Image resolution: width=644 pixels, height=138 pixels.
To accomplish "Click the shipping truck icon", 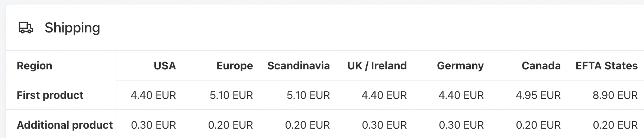I will 26,28.
